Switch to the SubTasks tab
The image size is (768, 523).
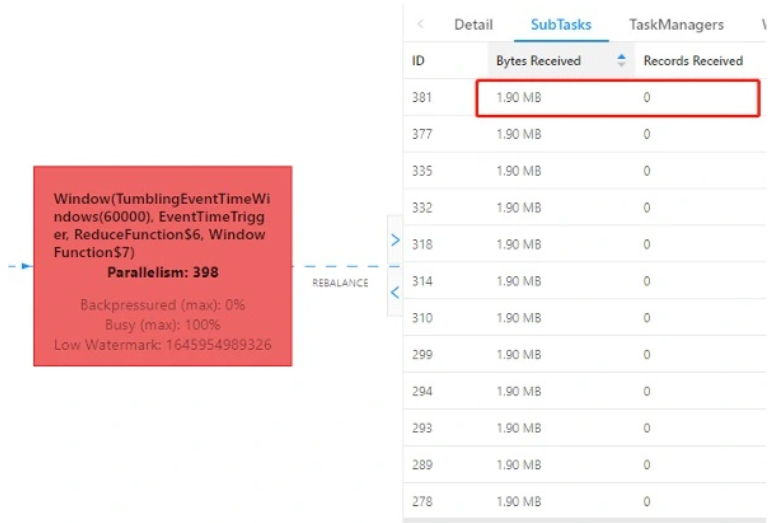click(x=560, y=24)
